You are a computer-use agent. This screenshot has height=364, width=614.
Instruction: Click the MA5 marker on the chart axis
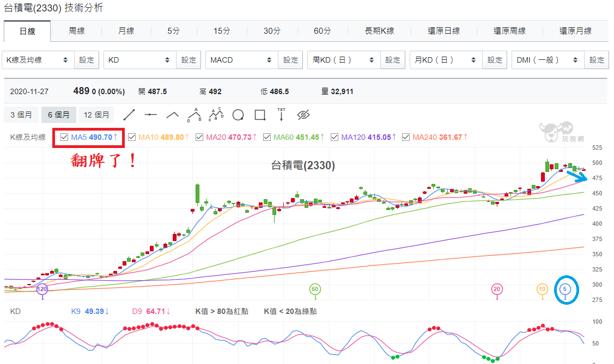[564, 289]
